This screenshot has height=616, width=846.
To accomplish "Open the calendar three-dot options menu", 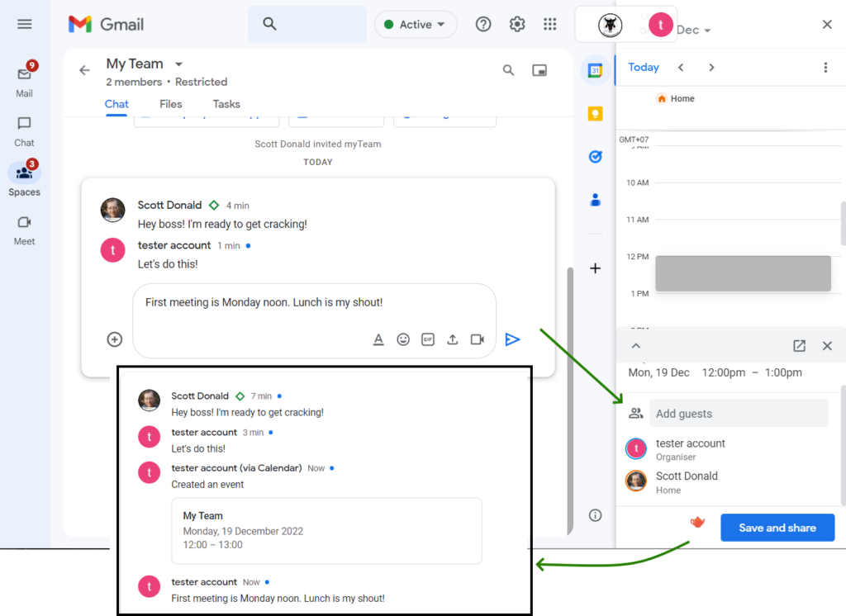I will (x=825, y=67).
